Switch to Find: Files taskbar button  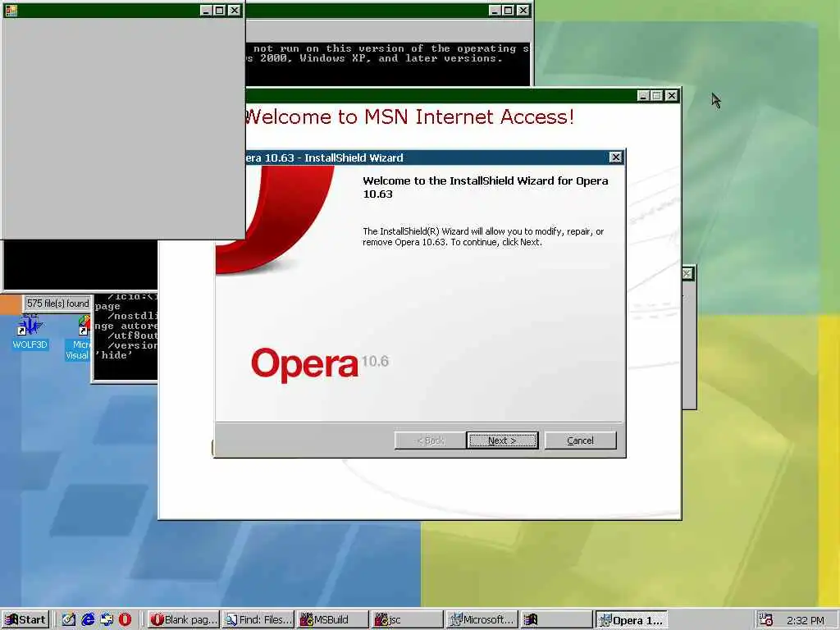coord(258,619)
